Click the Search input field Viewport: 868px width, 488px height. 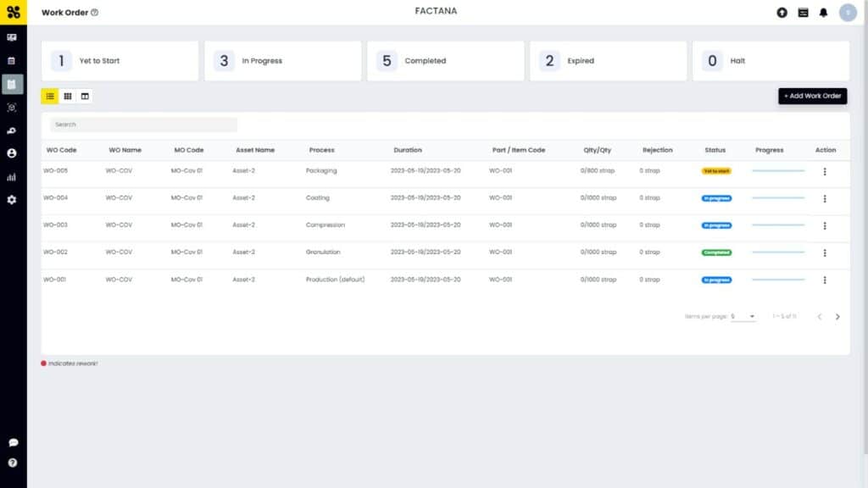[x=143, y=125]
